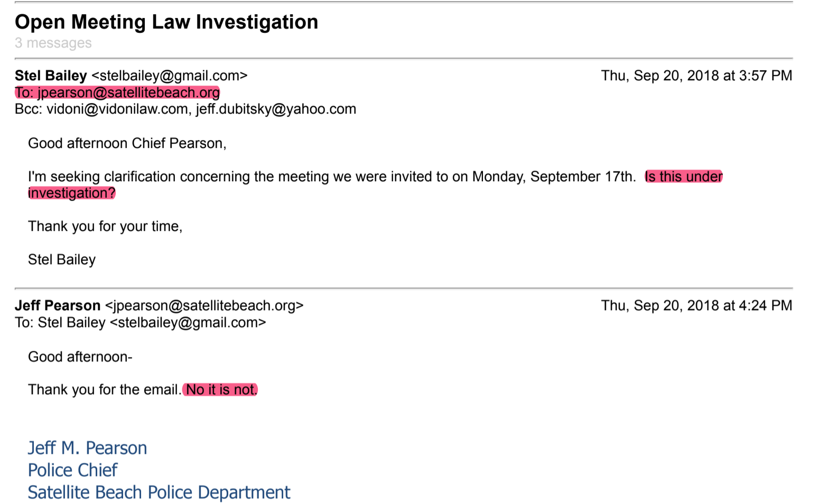Click jpearson@satellitebeach.org in second message header

(204, 306)
